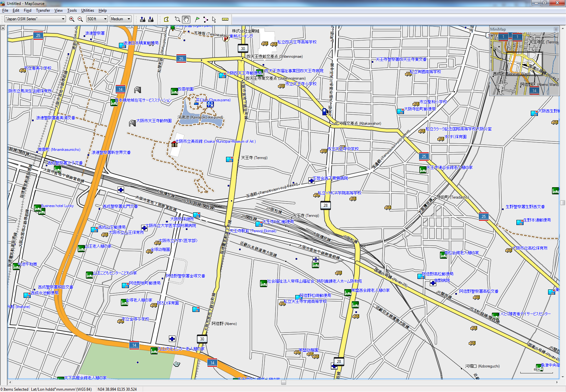Select the Map selection tool
Screen dimensions: 566x392
pos(166,19)
